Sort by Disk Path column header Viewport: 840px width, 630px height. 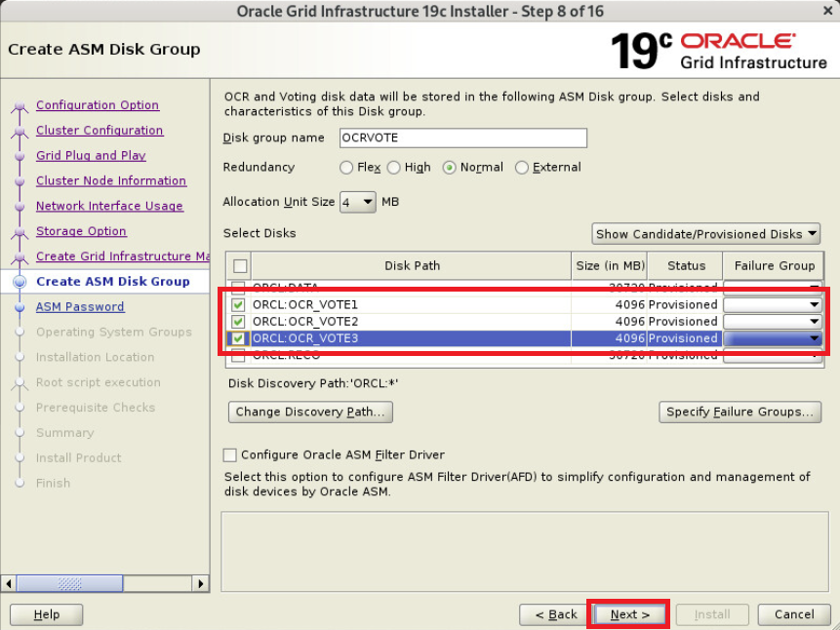412,265
